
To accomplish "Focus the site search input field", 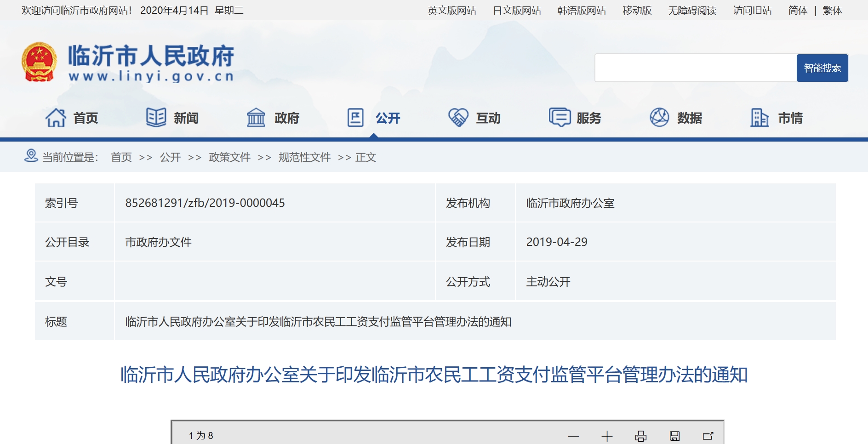I will 696,68.
